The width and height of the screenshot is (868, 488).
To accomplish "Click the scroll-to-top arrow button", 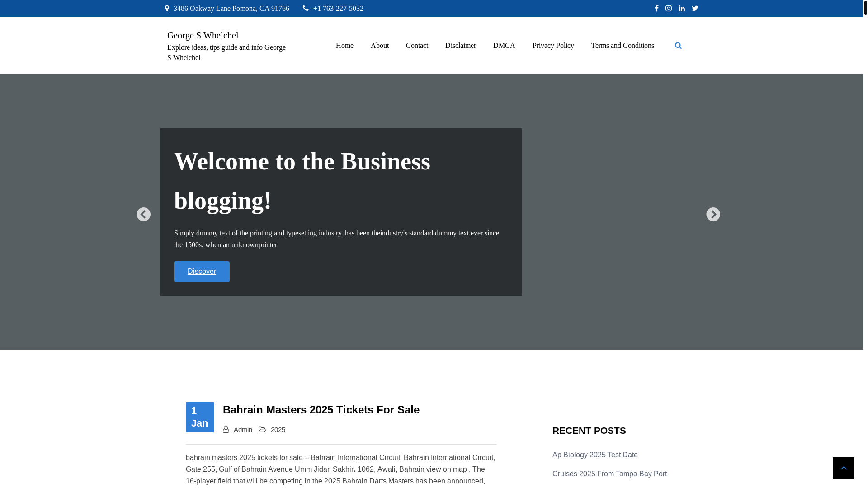I will point(844,468).
